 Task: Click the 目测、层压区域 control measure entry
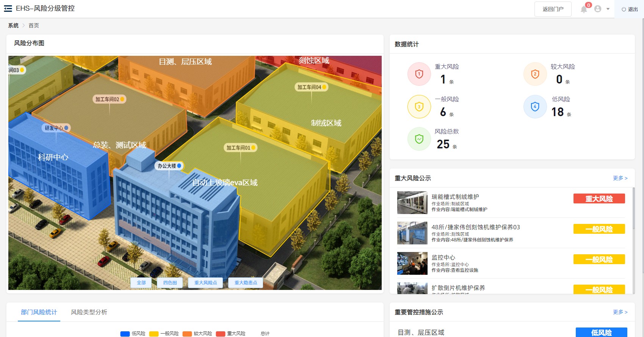coord(421,332)
